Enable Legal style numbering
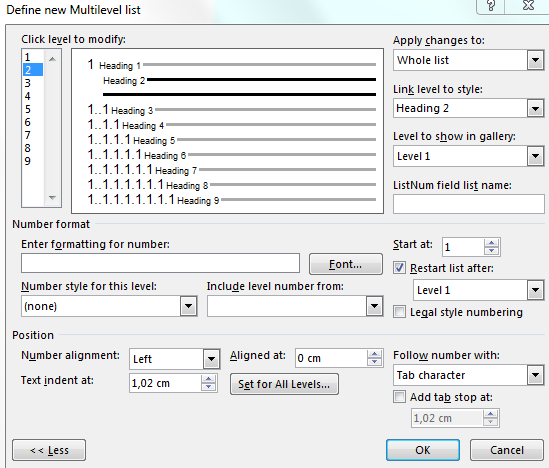549x468 pixels. coord(399,312)
